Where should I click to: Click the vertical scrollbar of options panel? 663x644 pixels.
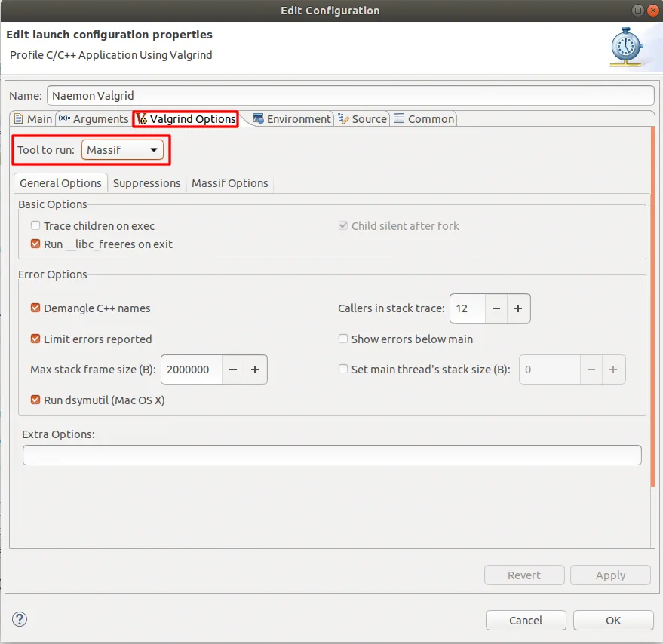coord(653,307)
